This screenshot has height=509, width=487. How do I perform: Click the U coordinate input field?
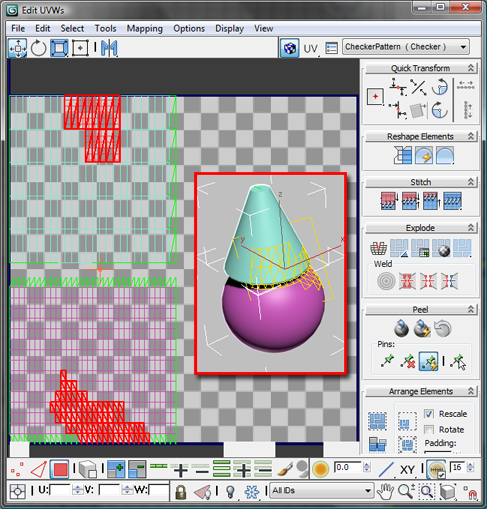pyautogui.click(x=60, y=490)
